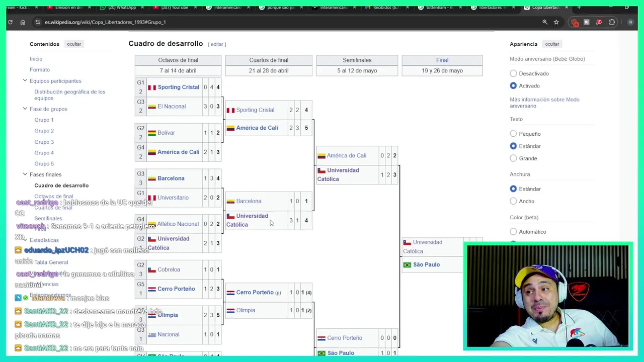Open São Paulo link in the Final
The width and height of the screenshot is (644, 362).
click(426, 265)
